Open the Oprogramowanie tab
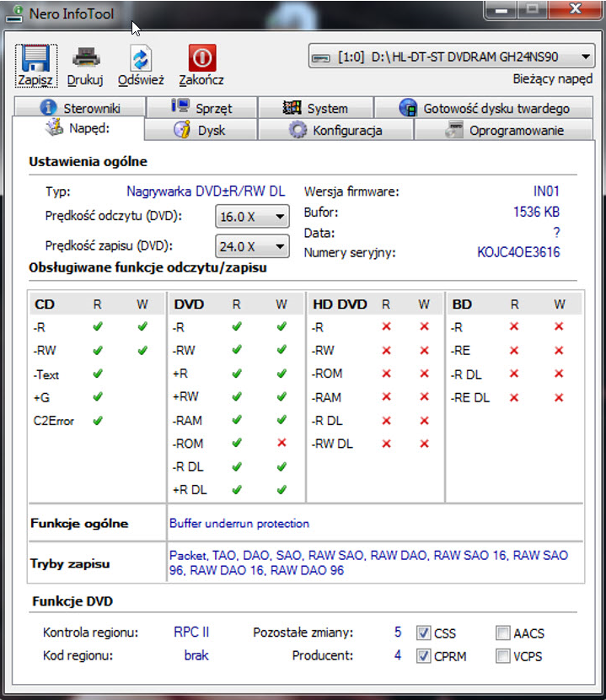Screen dimensions: 606x700 click(x=504, y=130)
